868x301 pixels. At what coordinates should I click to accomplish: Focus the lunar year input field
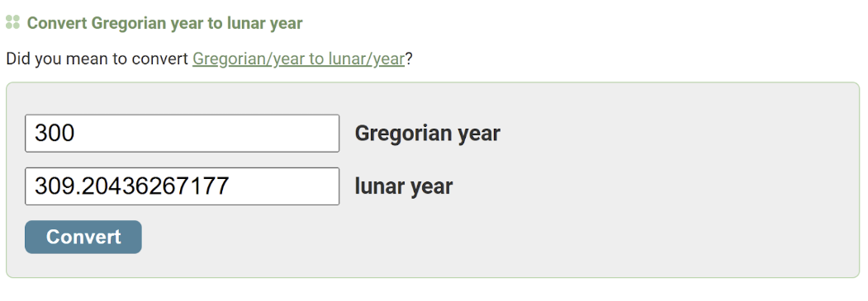[183, 186]
